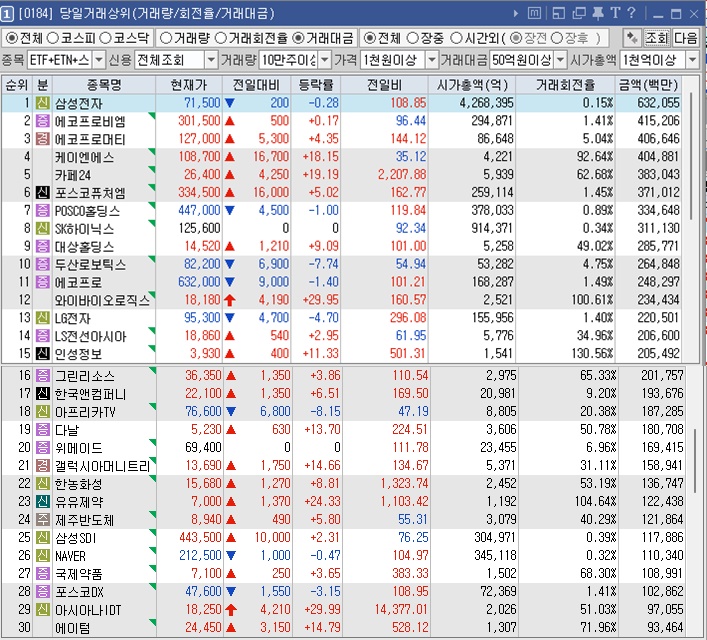The height and width of the screenshot is (640, 707).
Task: Open the 시가총액 1천억이상 dropdown
Action: (692, 60)
